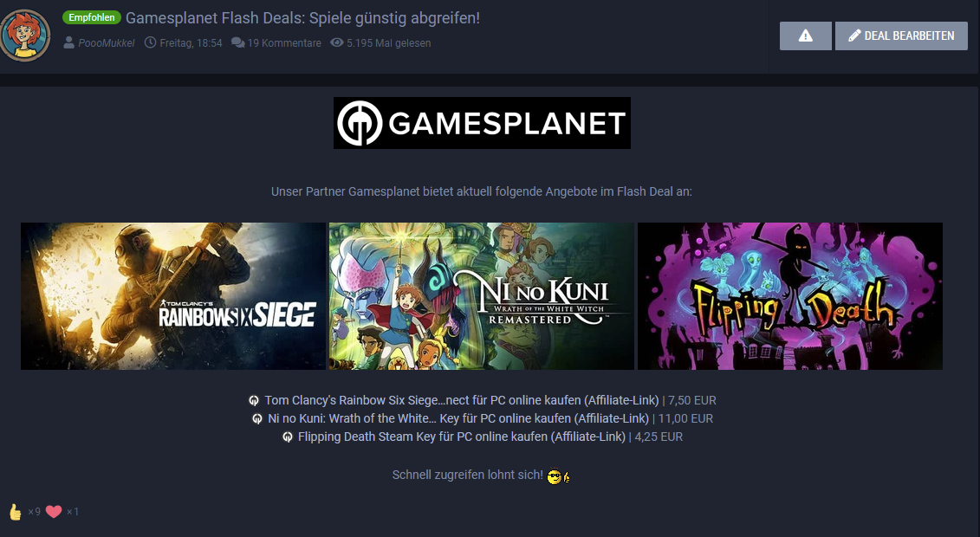Open the Gamesplanet logo banner
The width and height of the screenshot is (980, 537).
point(482,123)
